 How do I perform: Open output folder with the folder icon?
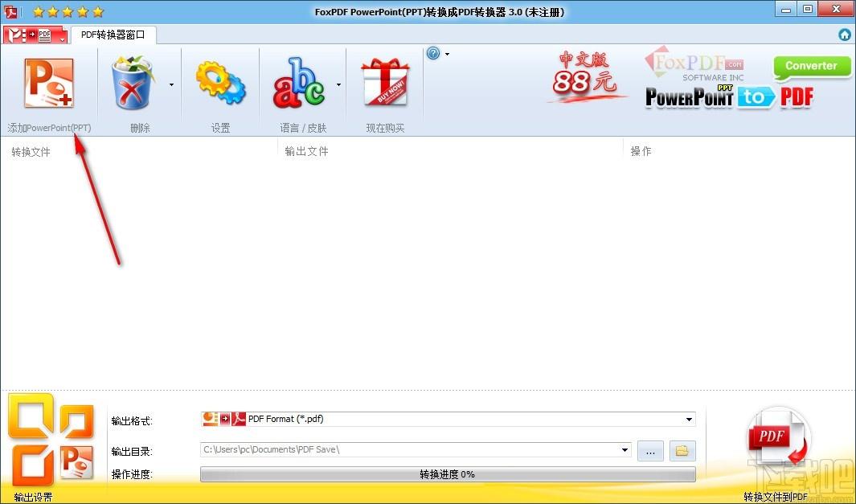(x=682, y=451)
